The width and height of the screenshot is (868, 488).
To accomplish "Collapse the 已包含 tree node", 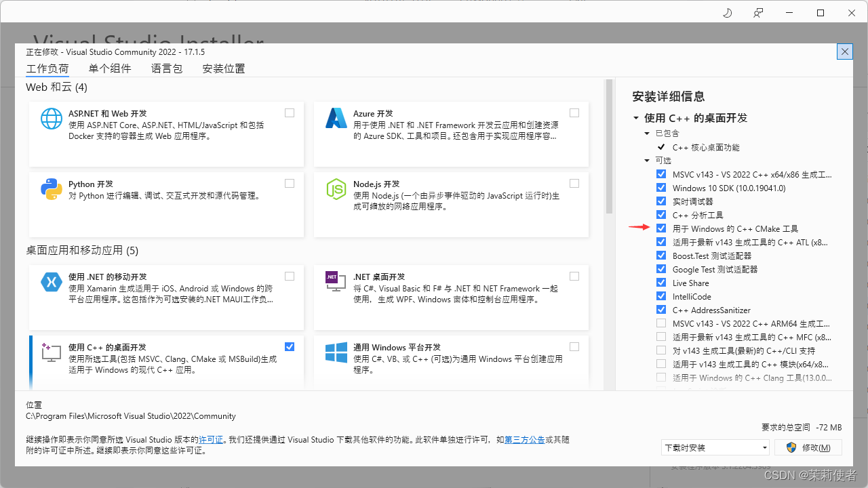I will tap(648, 134).
